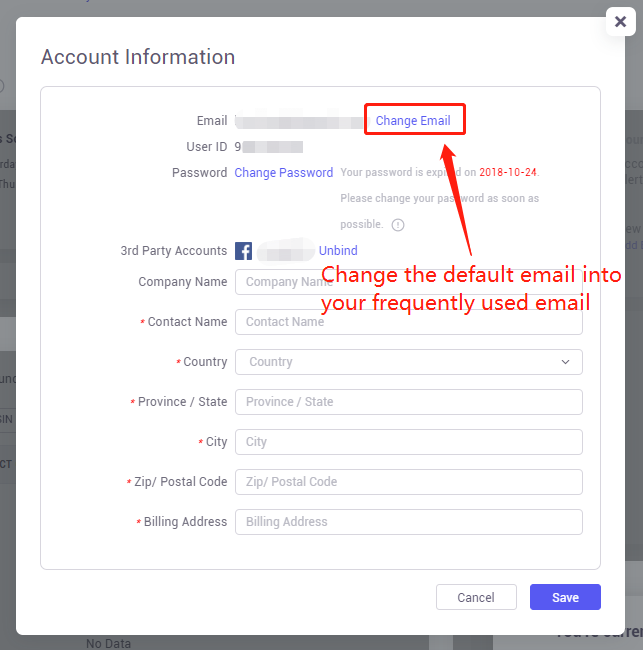
Task: Click the blurred Facebook account name
Action: click(286, 251)
